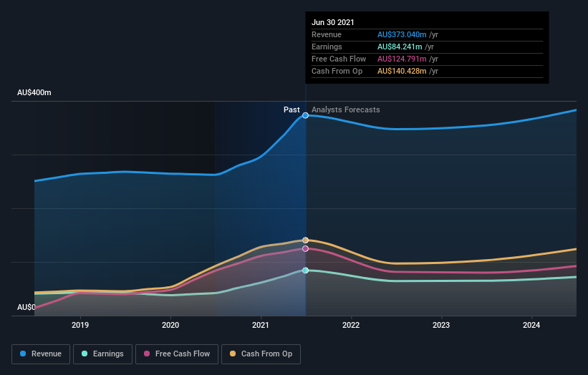The image size is (588, 375).
Task: Click the Jun 30 2021 tooltip date
Action: (332, 22)
